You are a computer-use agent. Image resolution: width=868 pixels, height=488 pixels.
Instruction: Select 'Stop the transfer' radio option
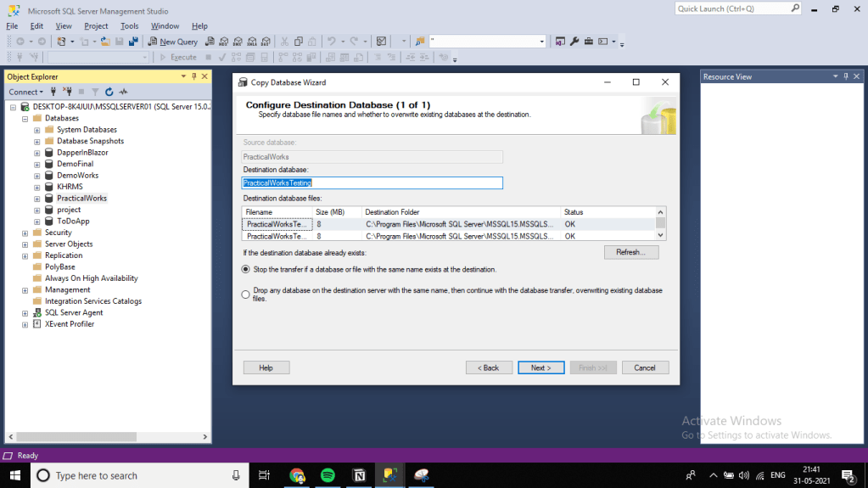click(246, 269)
